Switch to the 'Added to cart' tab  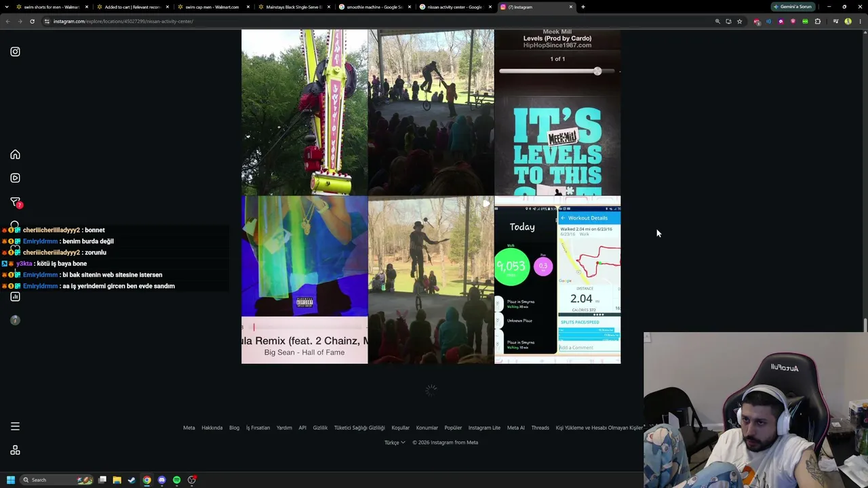point(132,7)
